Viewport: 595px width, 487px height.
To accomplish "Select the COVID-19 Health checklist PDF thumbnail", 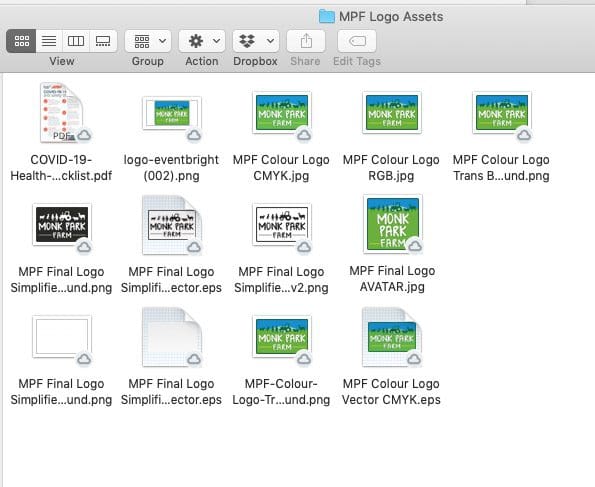I will (61, 112).
